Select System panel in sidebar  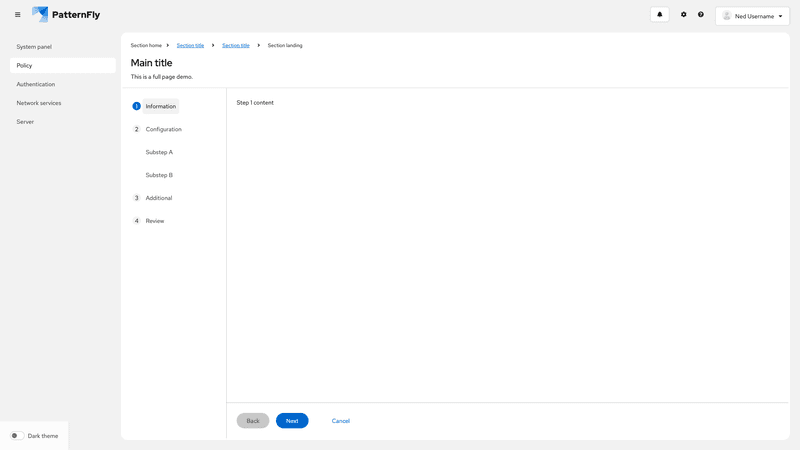[x=34, y=47]
